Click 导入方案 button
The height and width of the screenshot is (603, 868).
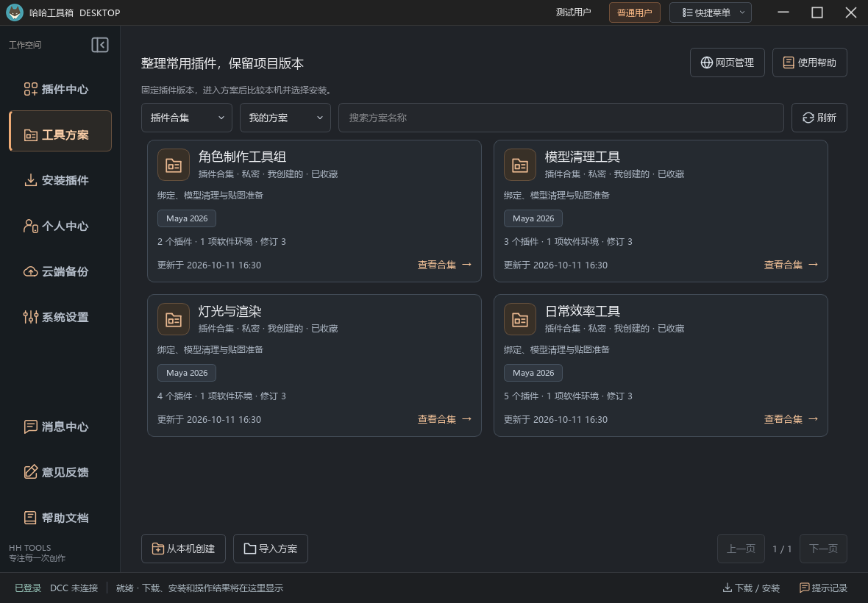click(271, 549)
